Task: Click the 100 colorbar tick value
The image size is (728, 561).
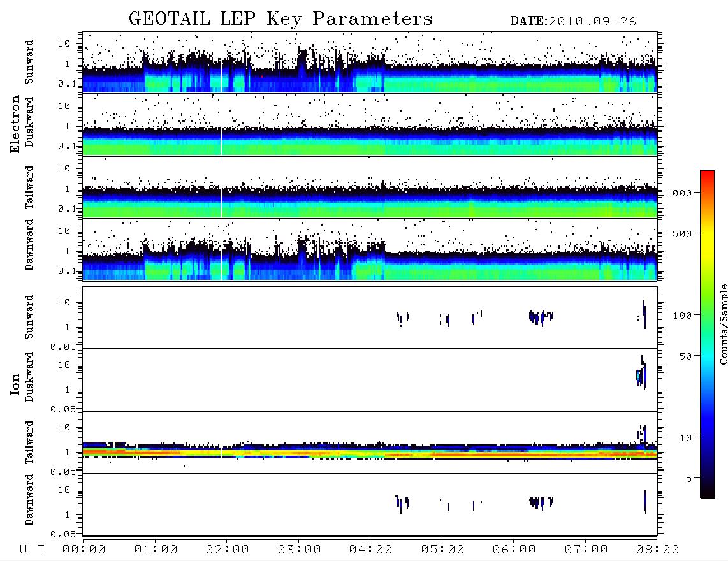Action: [x=683, y=316]
